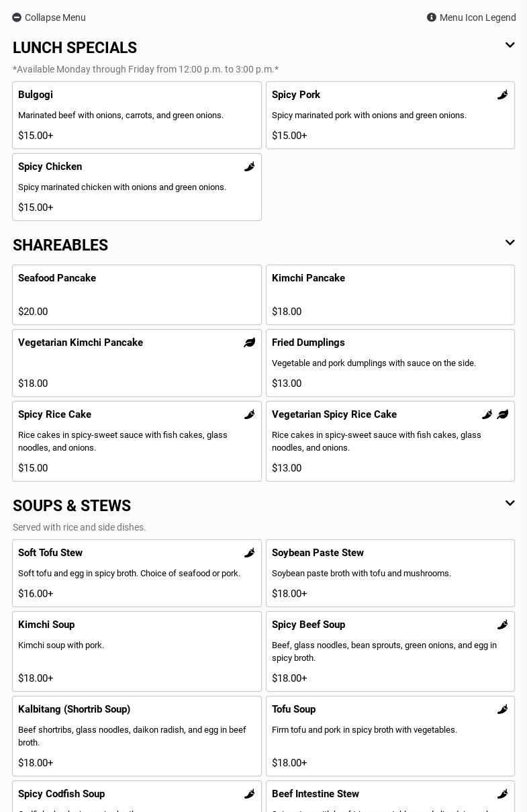Click the pepper icon on Spicy Beef Soup
Viewport: 527px width, 812px height.
coord(502,625)
